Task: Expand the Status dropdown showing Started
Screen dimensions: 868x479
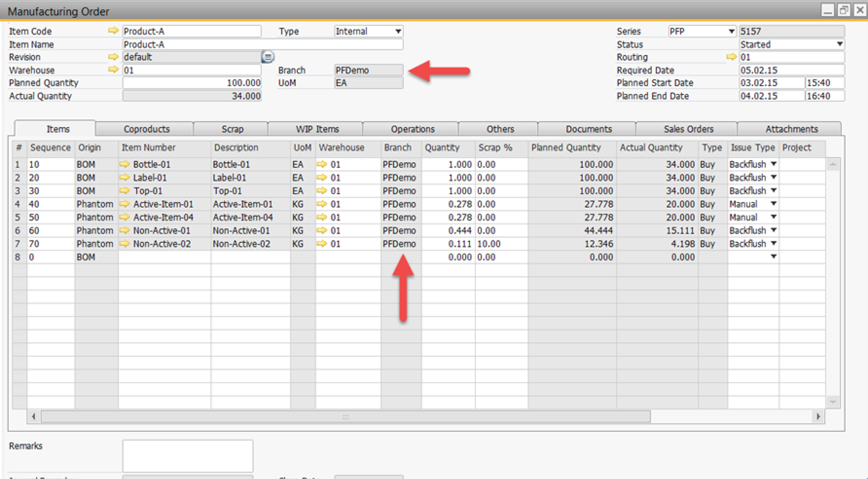Action: pos(839,44)
